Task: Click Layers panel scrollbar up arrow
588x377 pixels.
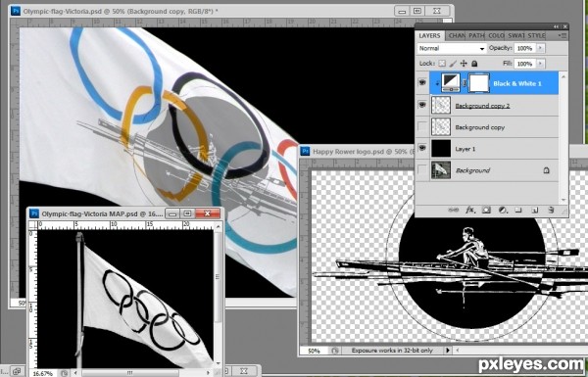Action: pyautogui.click(x=563, y=76)
